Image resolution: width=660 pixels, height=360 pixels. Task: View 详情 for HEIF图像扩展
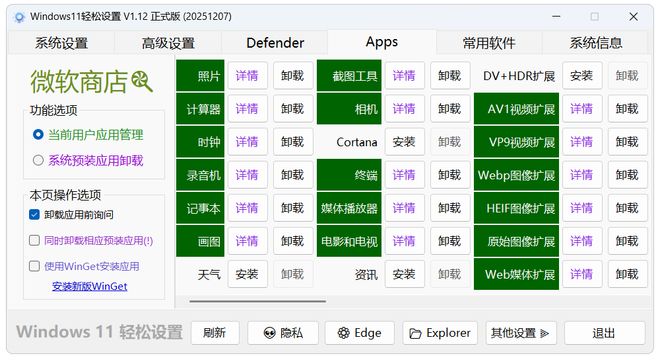(x=582, y=208)
